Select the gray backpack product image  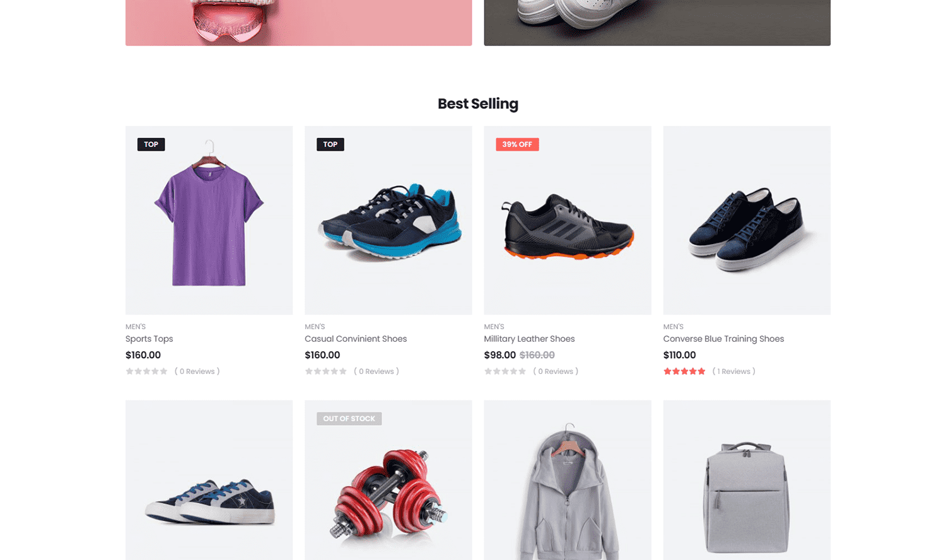point(747,480)
